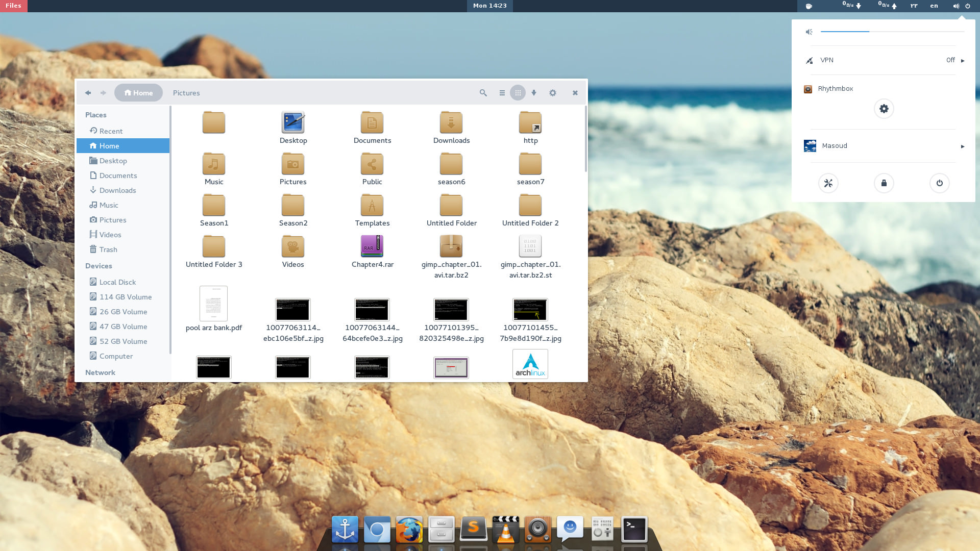Select the Videos folder icon
This screenshot has height=551, width=980.
[x=293, y=246]
